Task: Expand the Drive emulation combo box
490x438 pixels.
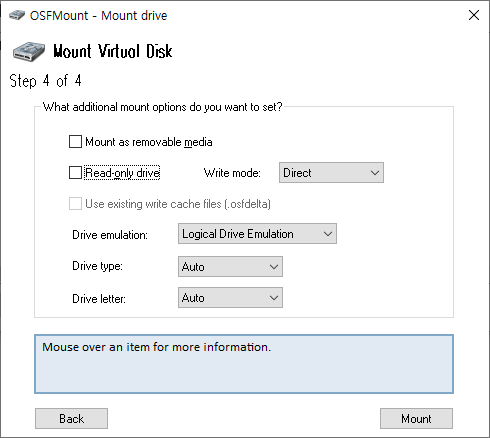Action: [257, 234]
